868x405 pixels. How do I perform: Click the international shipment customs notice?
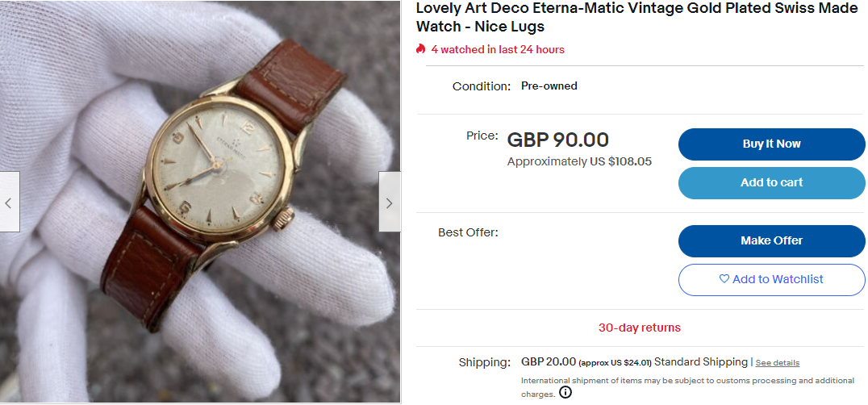[x=687, y=381]
